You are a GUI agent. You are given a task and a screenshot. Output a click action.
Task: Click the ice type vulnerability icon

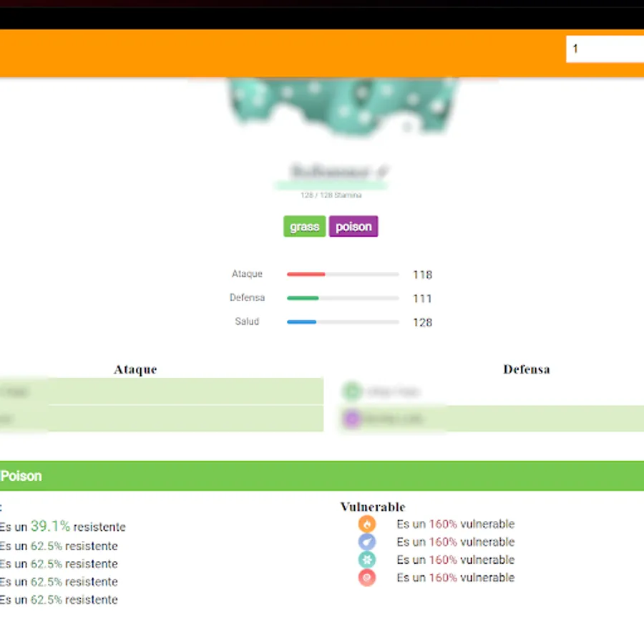367,560
